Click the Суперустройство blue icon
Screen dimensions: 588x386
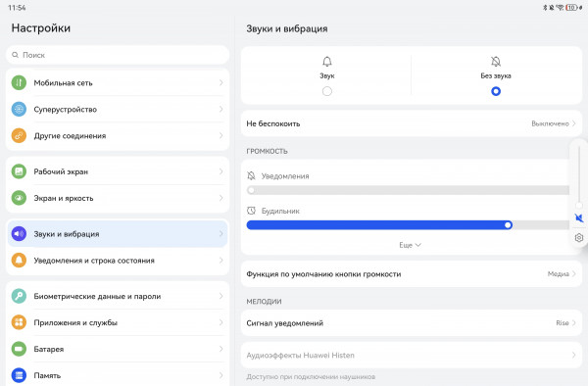point(19,109)
